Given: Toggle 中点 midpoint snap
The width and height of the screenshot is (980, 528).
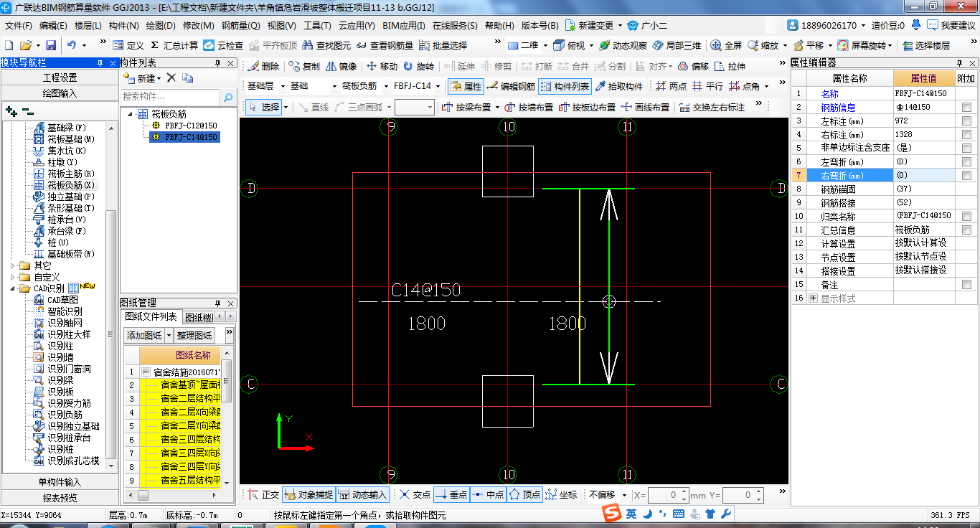Looking at the screenshot, I should pyautogui.click(x=488, y=494).
